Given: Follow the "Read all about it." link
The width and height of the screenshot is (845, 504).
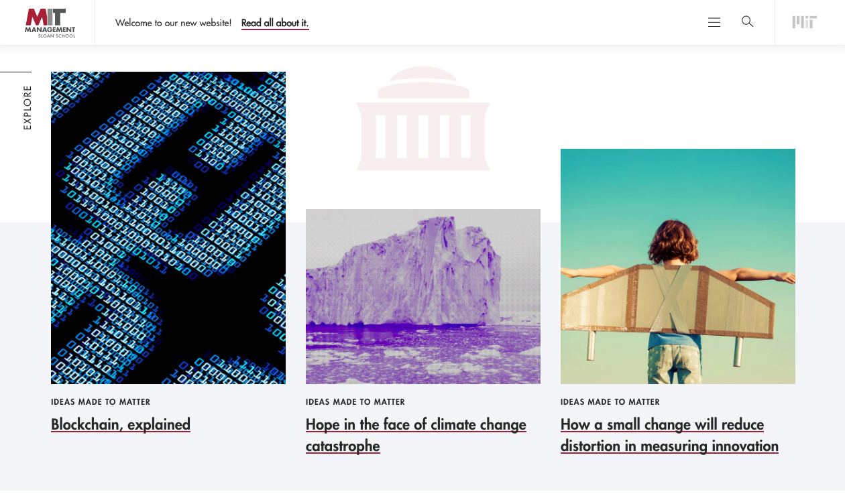Looking at the screenshot, I should click(x=275, y=23).
